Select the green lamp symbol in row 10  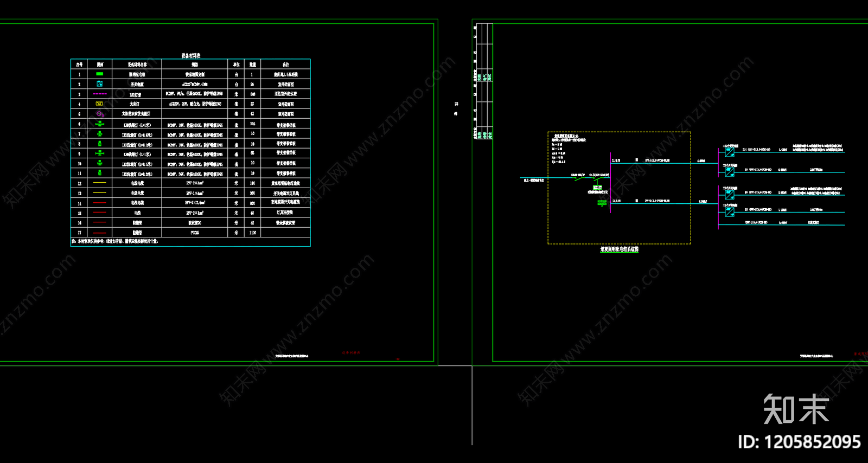(x=99, y=163)
